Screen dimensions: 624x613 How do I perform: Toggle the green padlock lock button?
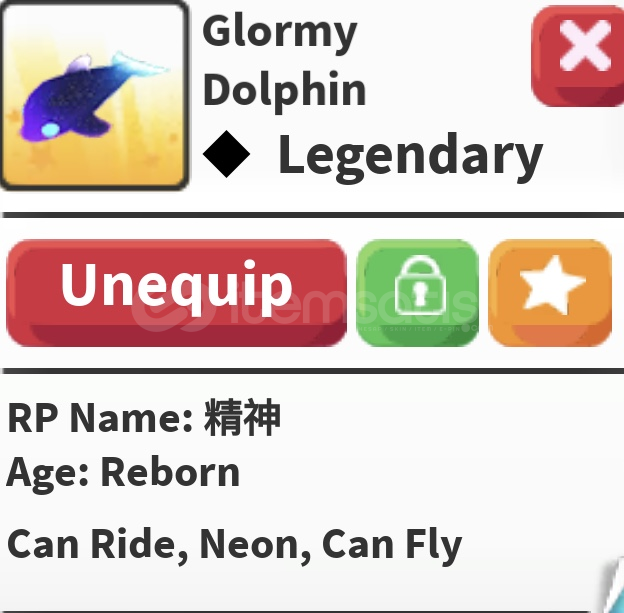[418, 293]
